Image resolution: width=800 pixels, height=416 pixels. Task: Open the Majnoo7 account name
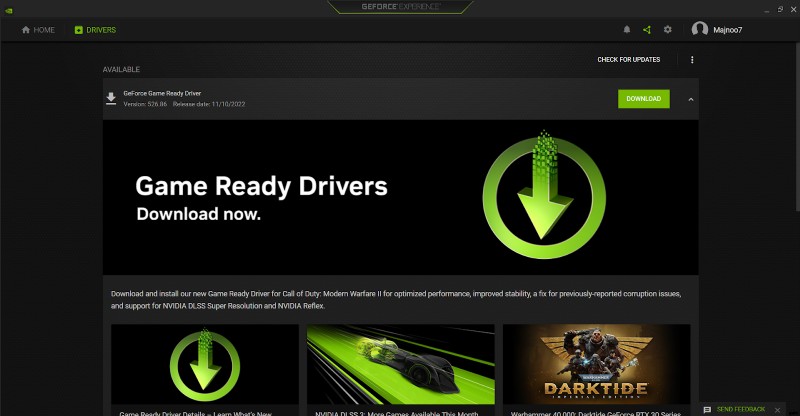(x=728, y=30)
